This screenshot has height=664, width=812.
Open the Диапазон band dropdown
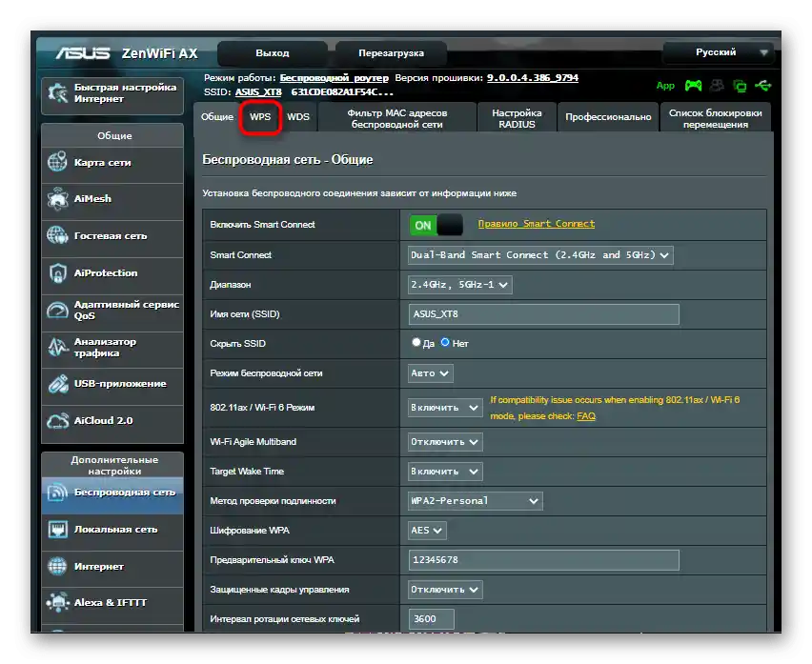(460, 285)
